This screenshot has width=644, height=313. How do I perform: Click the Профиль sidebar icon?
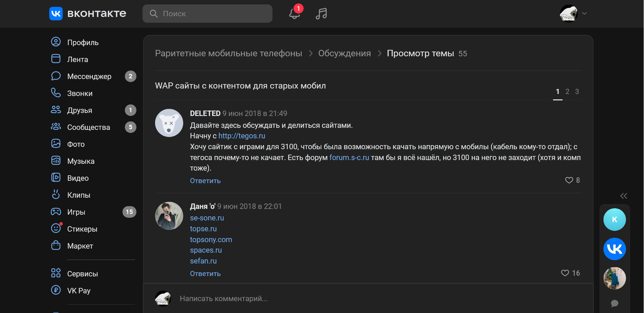(x=56, y=42)
